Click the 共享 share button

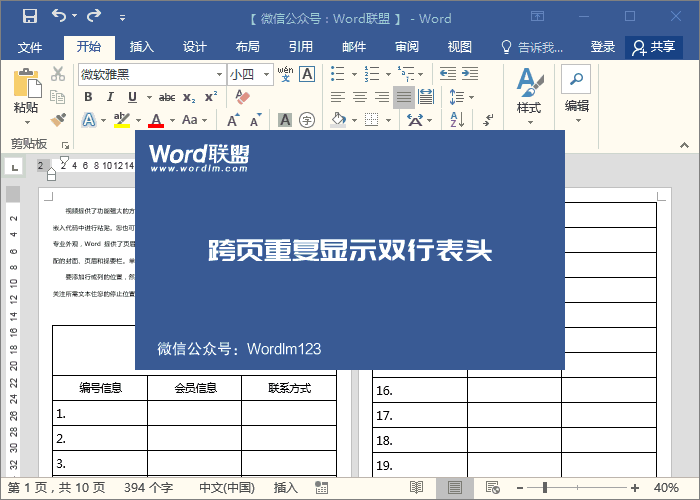click(x=654, y=47)
